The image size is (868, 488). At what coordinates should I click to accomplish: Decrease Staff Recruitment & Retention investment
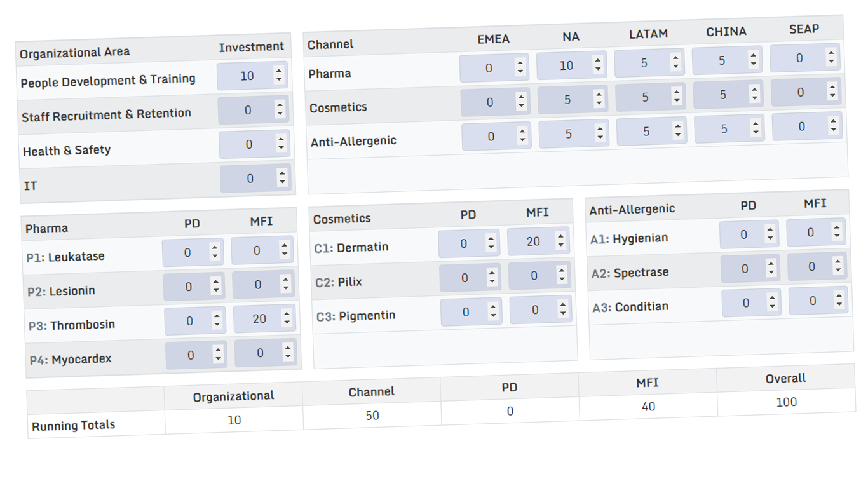(280, 114)
